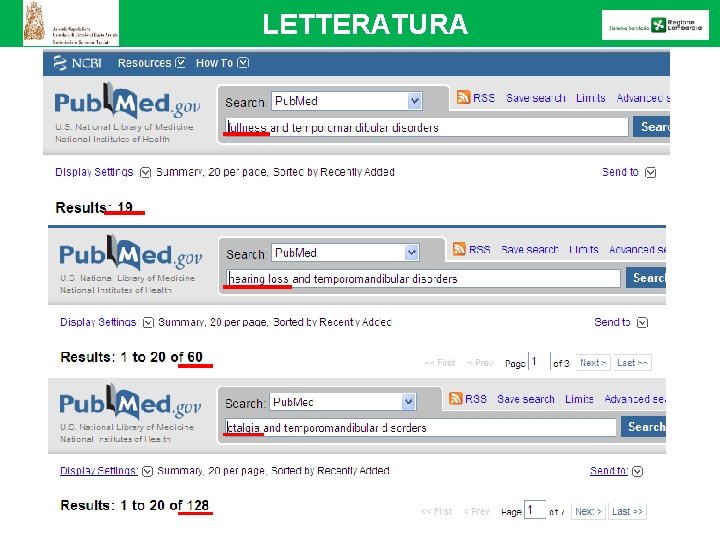Click Search button for fullness query

pos(651,126)
